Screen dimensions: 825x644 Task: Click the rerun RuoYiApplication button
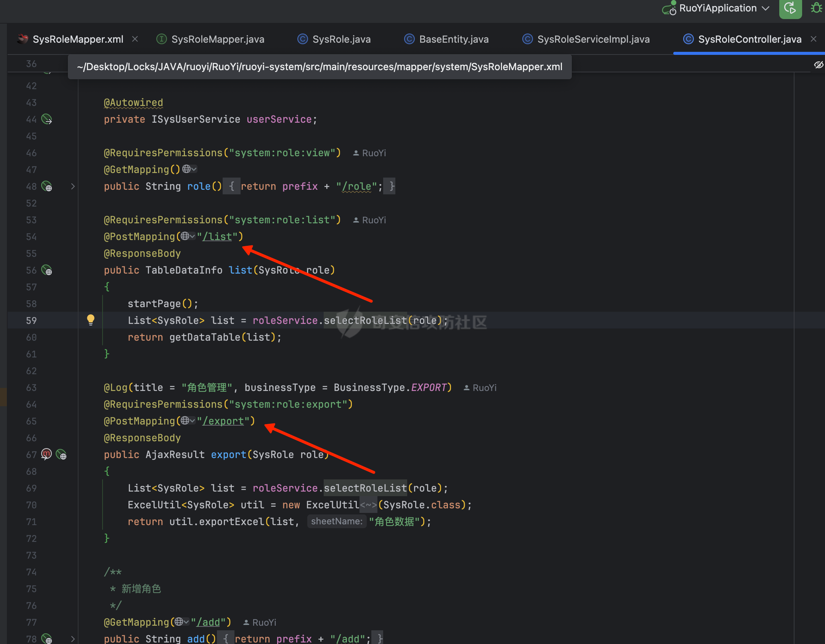[x=790, y=8]
